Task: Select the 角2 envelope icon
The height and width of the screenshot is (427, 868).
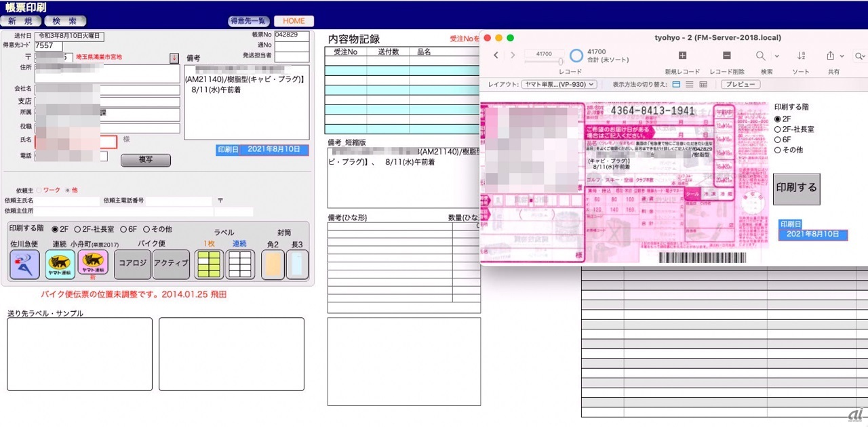Action: 273,264
